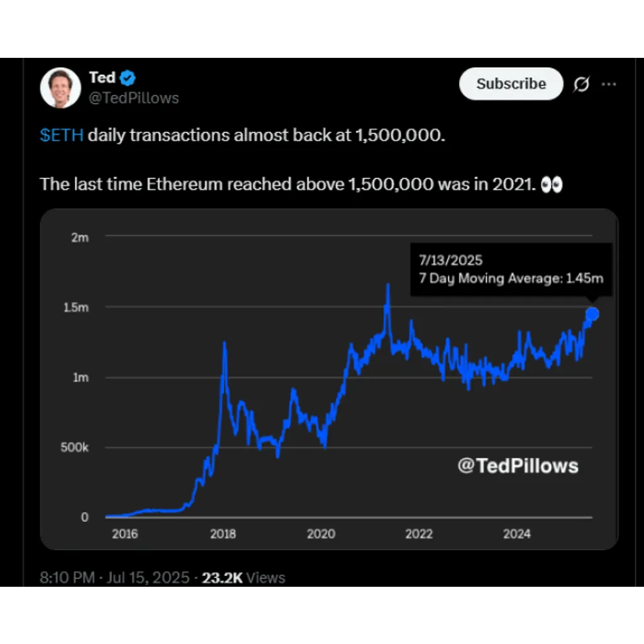Click the 7 Day Moving Average tooltip
Viewport: 644px width, 644px height.
(511, 269)
